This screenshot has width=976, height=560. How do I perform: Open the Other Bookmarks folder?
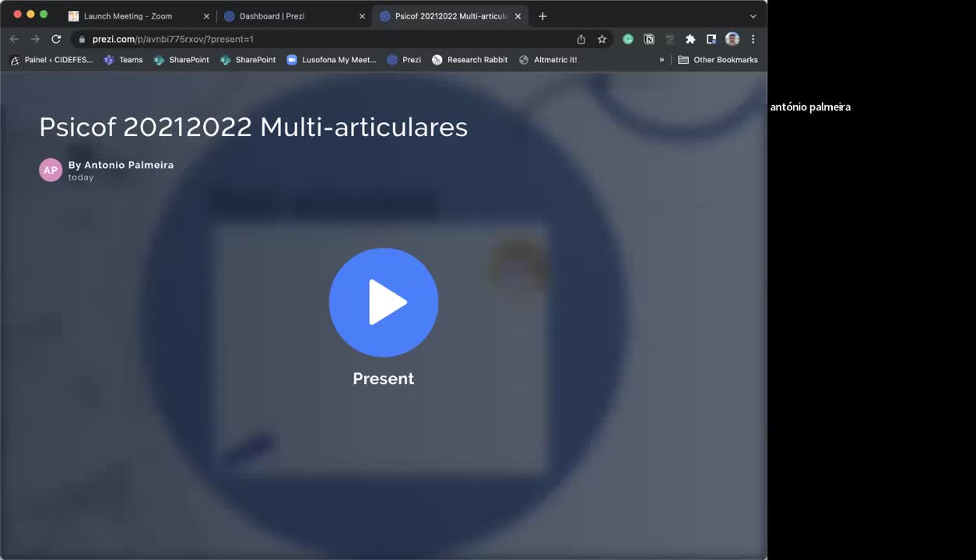(718, 60)
